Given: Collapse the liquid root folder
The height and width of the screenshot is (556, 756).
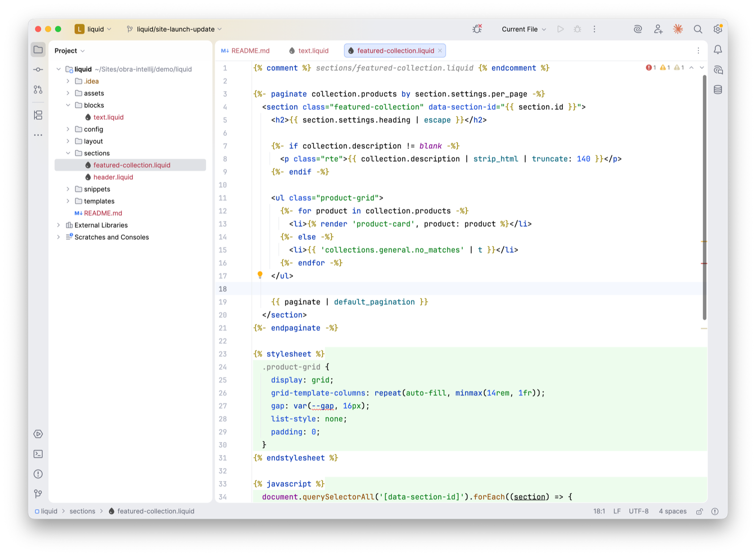Looking at the screenshot, I should pyautogui.click(x=59, y=69).
